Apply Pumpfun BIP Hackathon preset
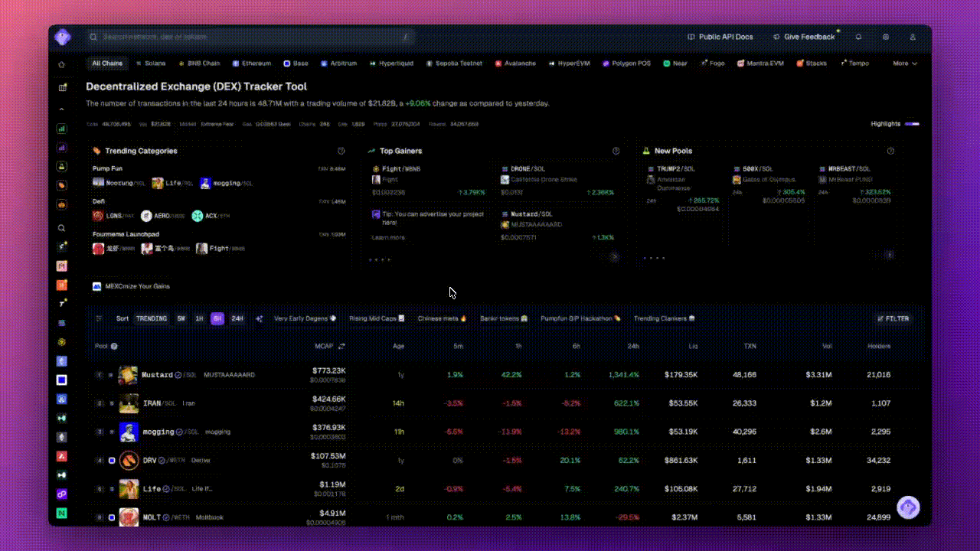Image resolution: width=980 pixels, height=551 pixels. click(x=580, y=318)
